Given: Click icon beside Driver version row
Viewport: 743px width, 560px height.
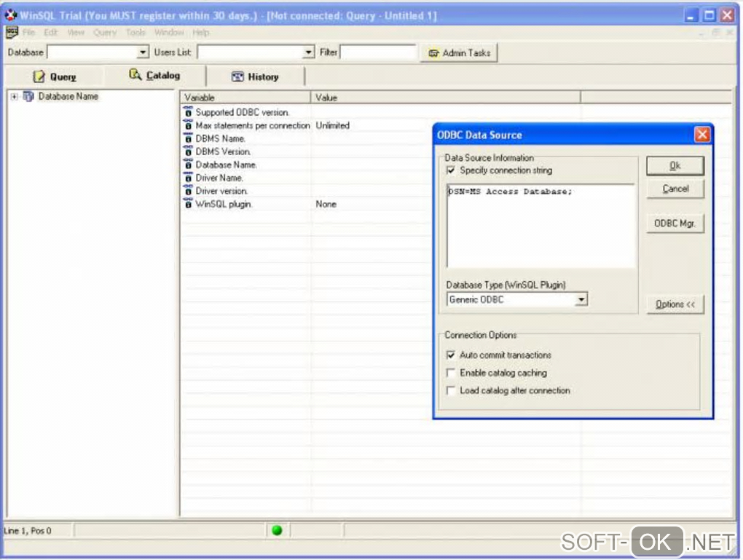Looking at the screenshot, I should (x=188, y=191).
